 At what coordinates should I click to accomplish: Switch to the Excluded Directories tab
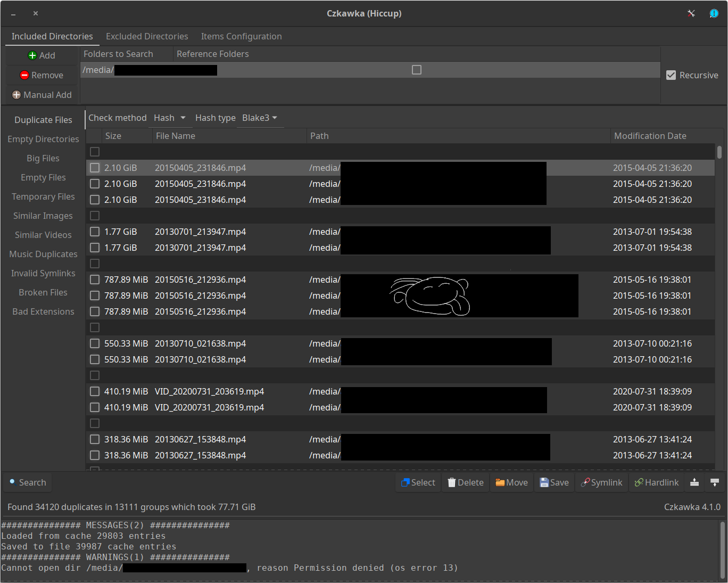[x=147, y=36]
